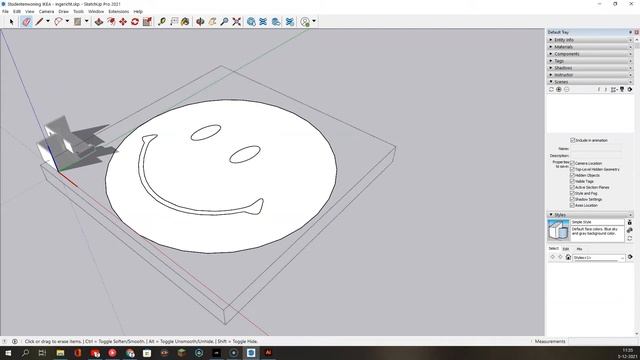Image resolution: width=640 pixels, height=360 pixels.
Task: Expand the Tags panel
Action: point(590,61)
